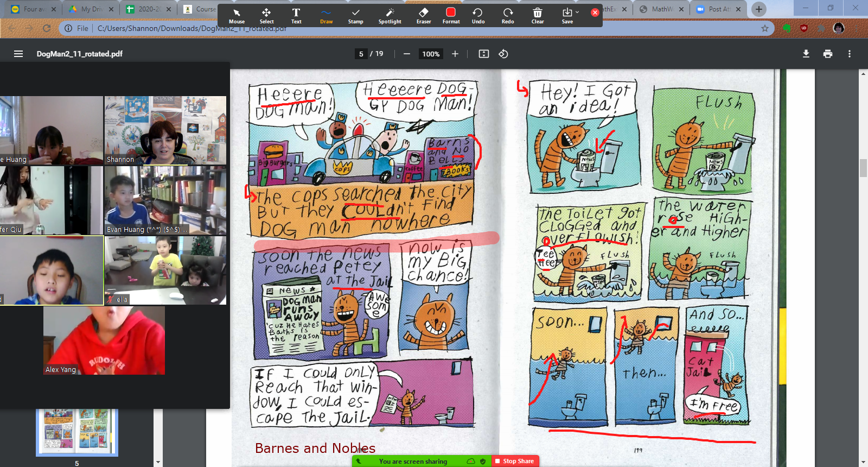The width and height of the screenshot is (868, 467).
Task: Zoom in the PDF with plus
Action: tap(455, 54)
